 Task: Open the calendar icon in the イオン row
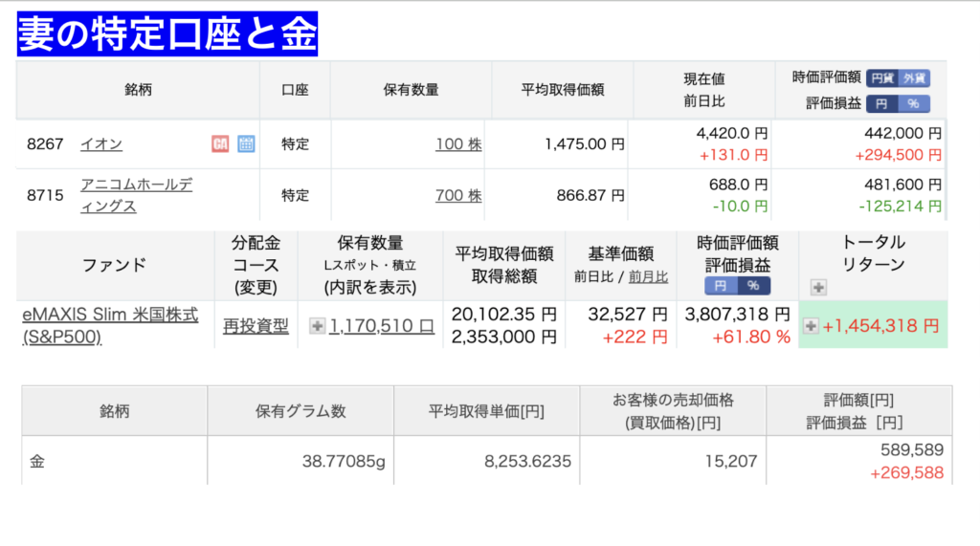click(x=246, y=143)
